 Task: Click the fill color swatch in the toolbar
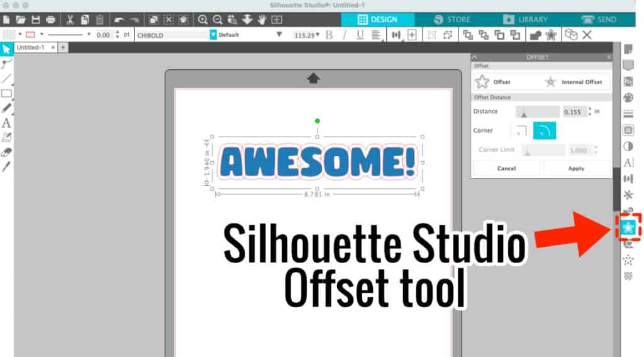point(9,35)
